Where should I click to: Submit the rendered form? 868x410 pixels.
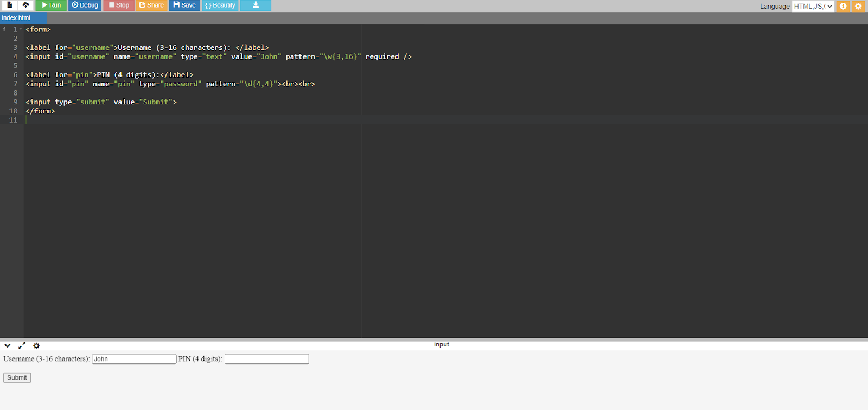(x=17, y=377)
